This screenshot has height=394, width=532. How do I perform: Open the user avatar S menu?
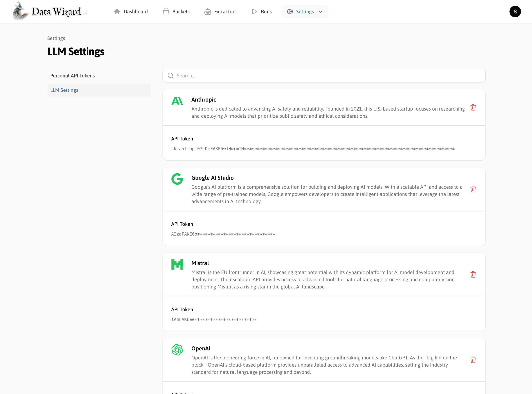point(515,12)
